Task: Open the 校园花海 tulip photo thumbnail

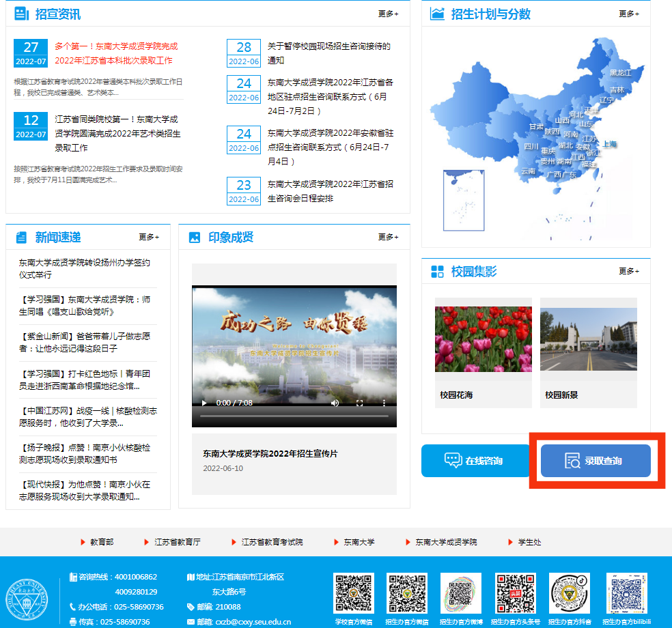Action: click(483, 339)
